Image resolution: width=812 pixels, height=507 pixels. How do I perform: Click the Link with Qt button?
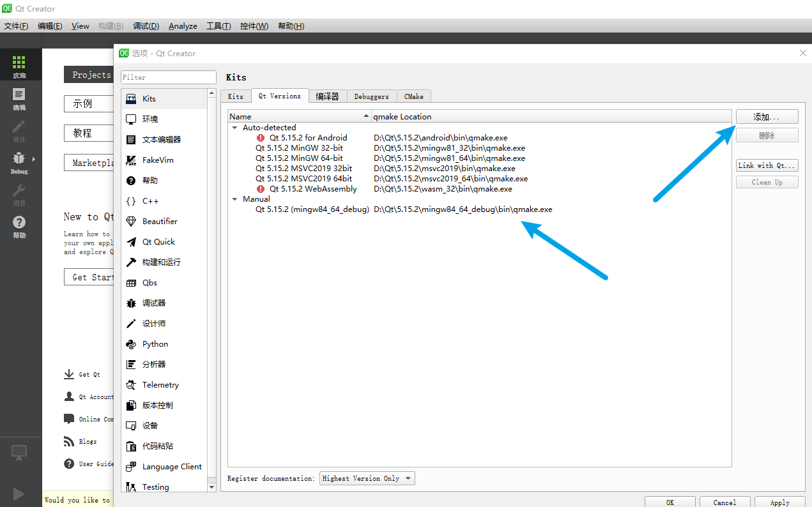[x=767, y=165]
